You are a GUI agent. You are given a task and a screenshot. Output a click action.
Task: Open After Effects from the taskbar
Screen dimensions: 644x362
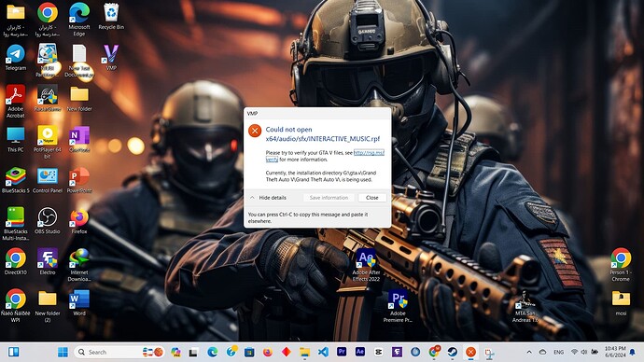[360, 352]
